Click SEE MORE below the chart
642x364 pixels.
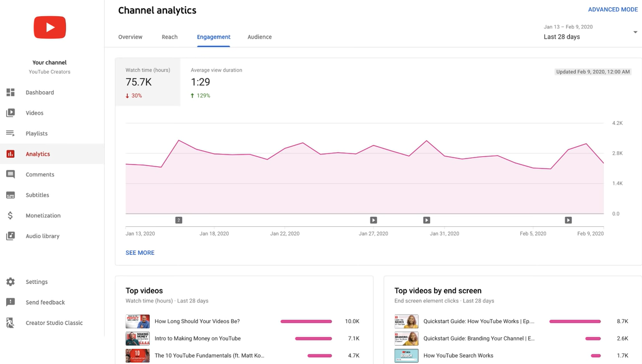coord(140,253)
